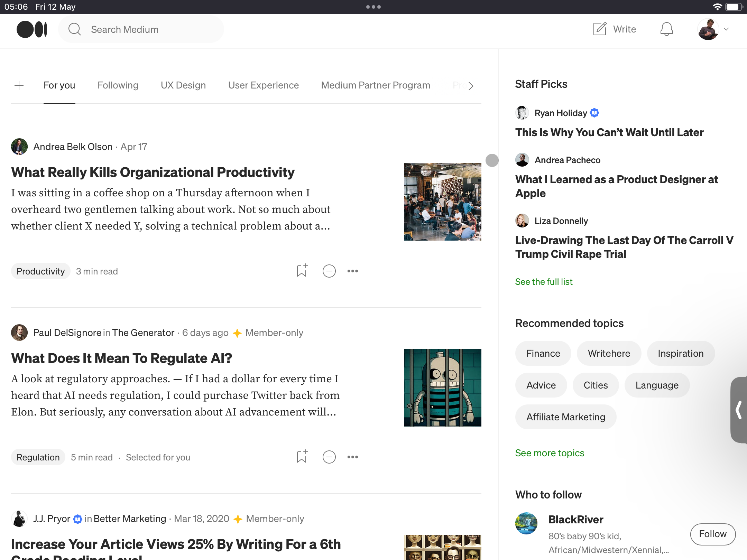Add a topic with the plus icon
This screenshot has height=560, width=747.
(19, 85)
